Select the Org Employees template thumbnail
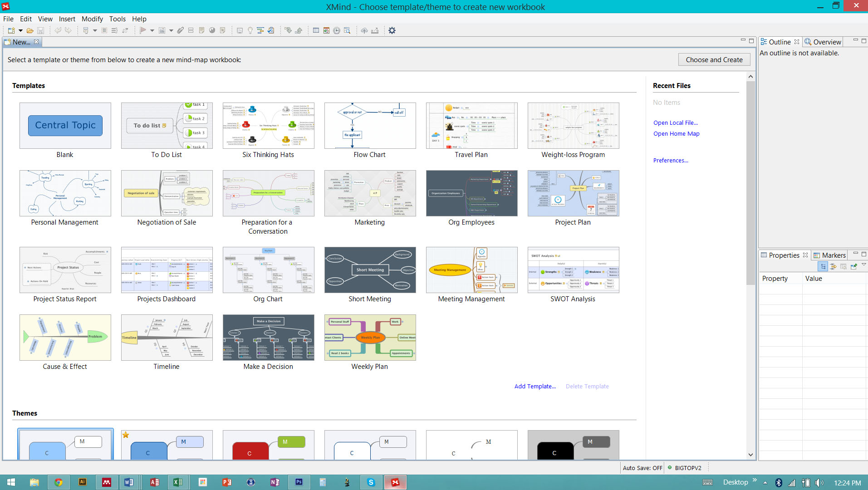The height and width of the screenshot is (490, 868). tap(472, 193)
